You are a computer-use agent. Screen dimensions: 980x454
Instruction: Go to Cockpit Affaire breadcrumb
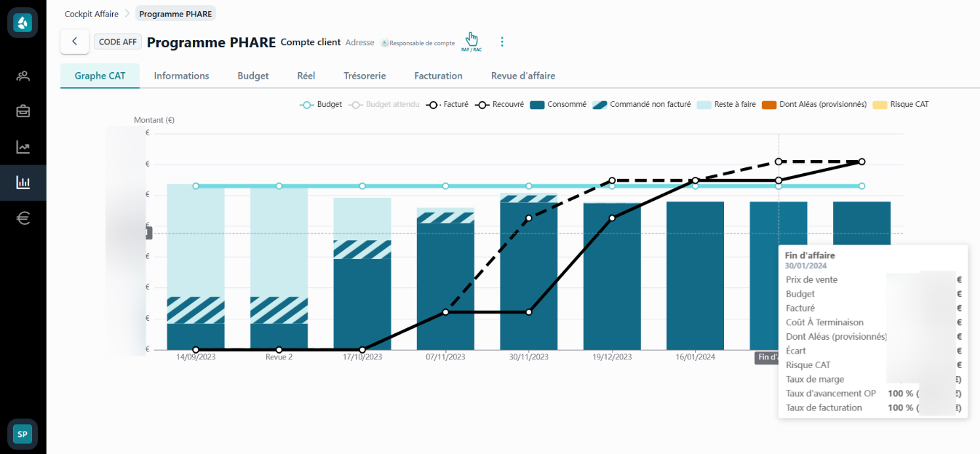(91, 14)
